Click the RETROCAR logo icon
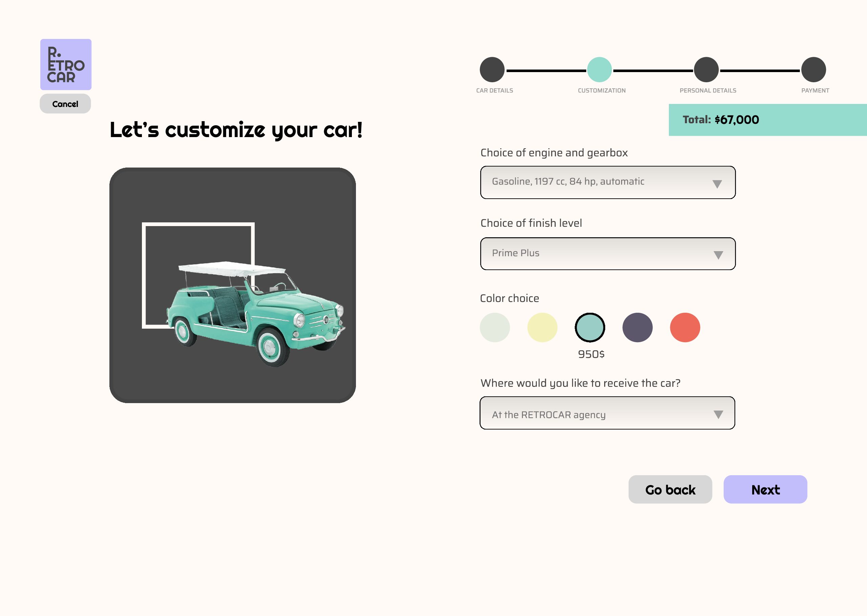The image size is (867, 616). (x=66, y=65)
